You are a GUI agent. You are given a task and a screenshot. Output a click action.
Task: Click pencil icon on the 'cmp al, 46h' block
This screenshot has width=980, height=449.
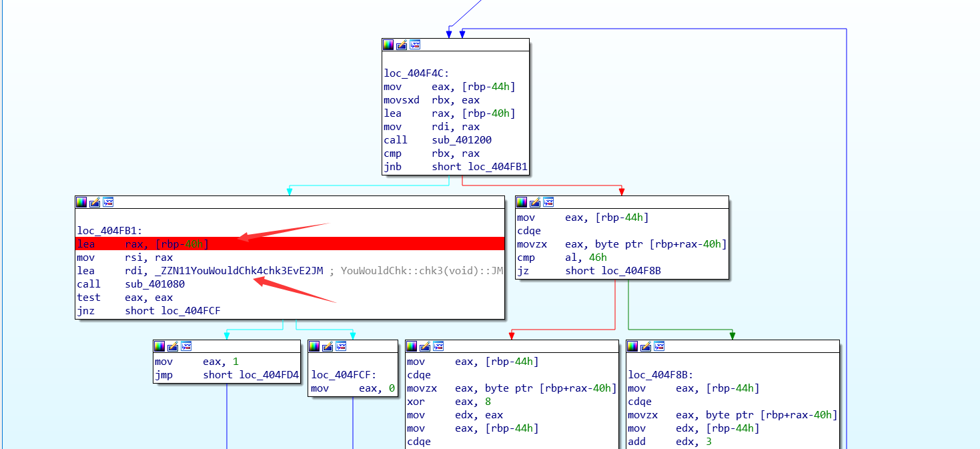[x=535, y=202]
